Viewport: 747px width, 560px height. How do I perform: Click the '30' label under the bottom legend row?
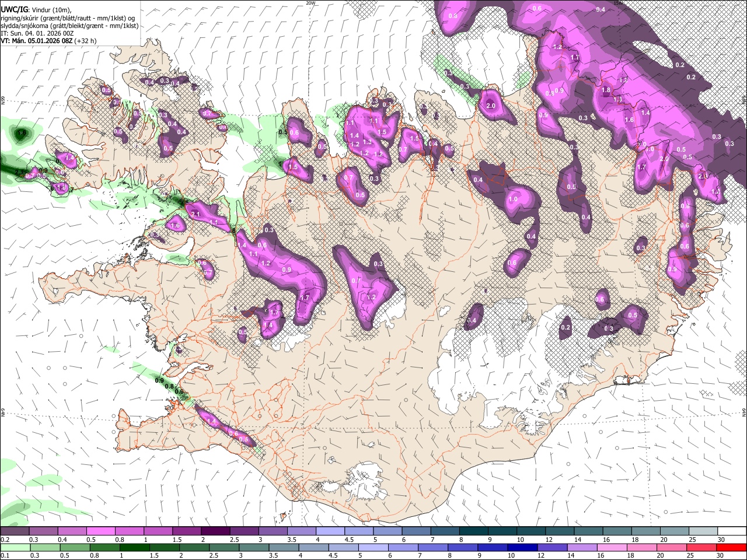[720, 556]
